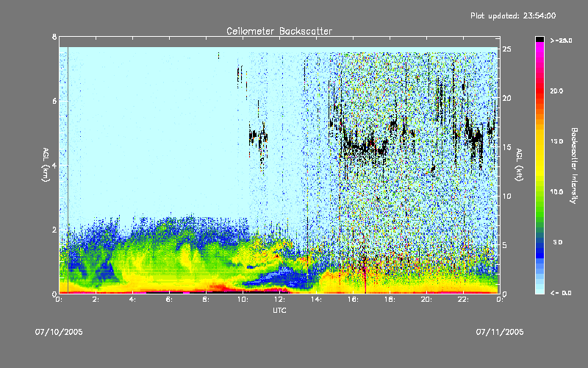Click the "8" tick on the km axis

pos(54,37)
